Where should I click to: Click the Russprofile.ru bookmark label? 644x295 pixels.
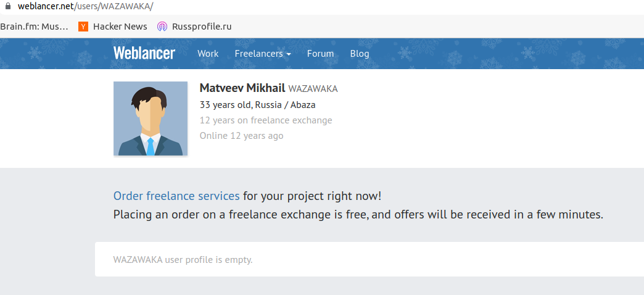coord(202,27)
